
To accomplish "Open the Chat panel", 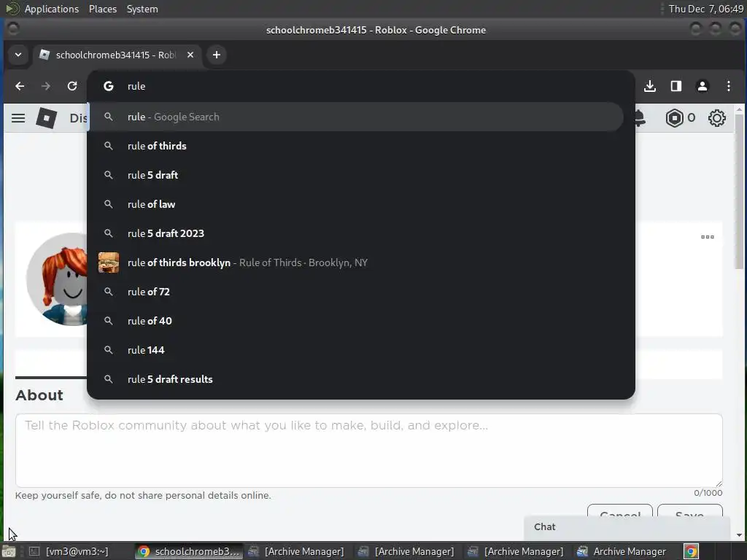I will (627, 527).
